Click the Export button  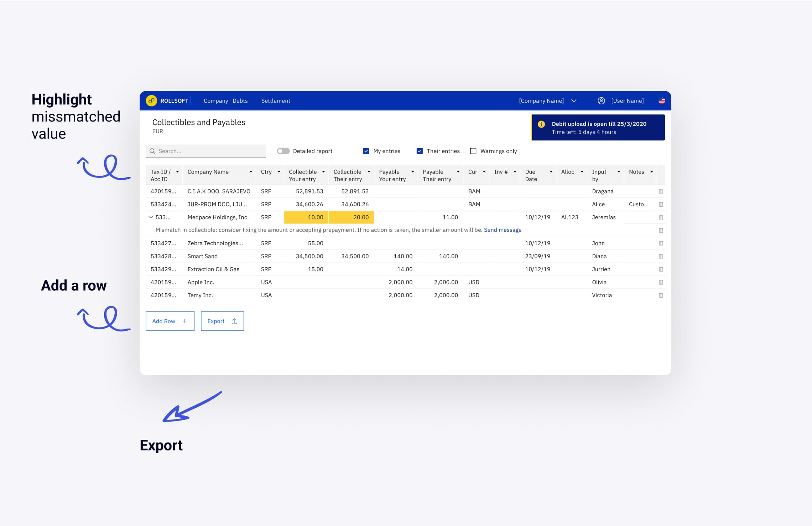coord(222,321)
